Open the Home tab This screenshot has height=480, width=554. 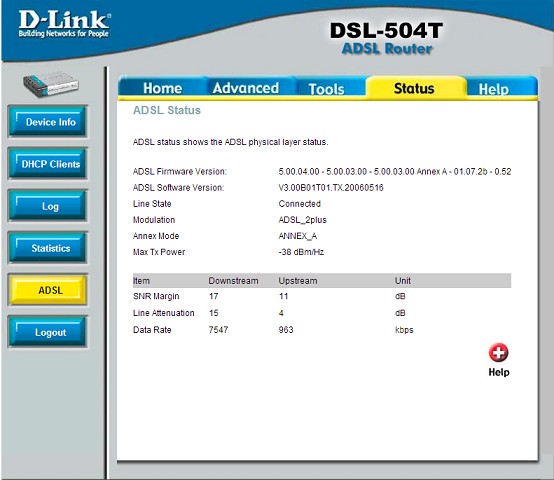163,88
